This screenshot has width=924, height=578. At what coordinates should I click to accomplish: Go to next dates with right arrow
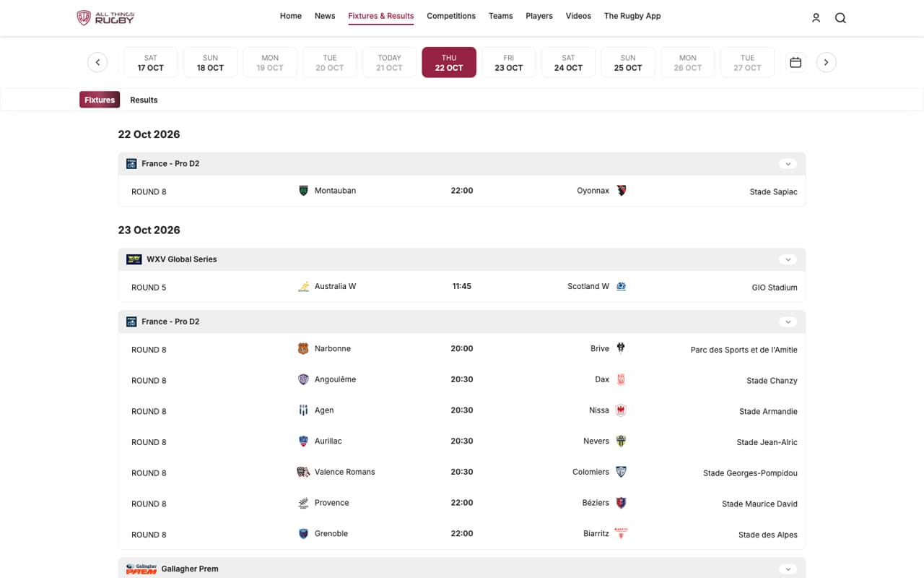(x=827, y=62)
